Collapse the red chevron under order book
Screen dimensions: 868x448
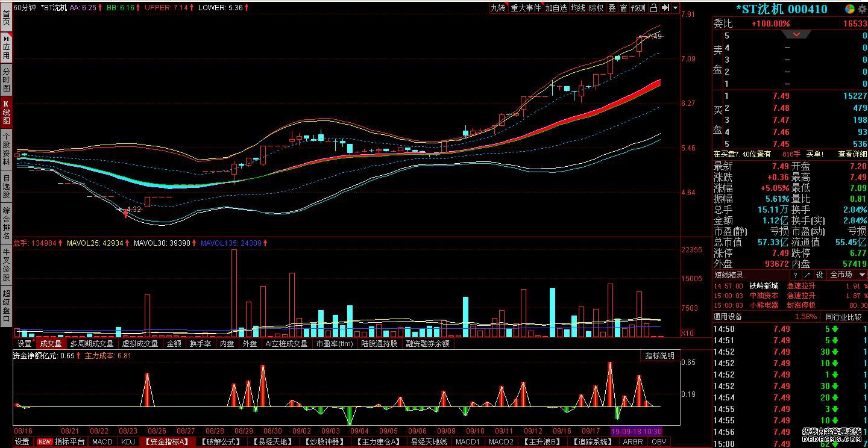[x=796, y=34]
